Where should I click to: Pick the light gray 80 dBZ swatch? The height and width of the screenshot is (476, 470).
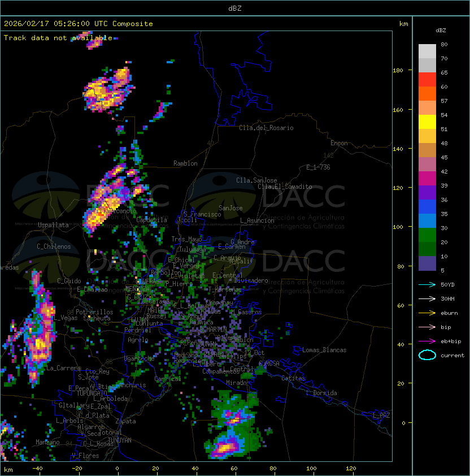pos(427,51)
